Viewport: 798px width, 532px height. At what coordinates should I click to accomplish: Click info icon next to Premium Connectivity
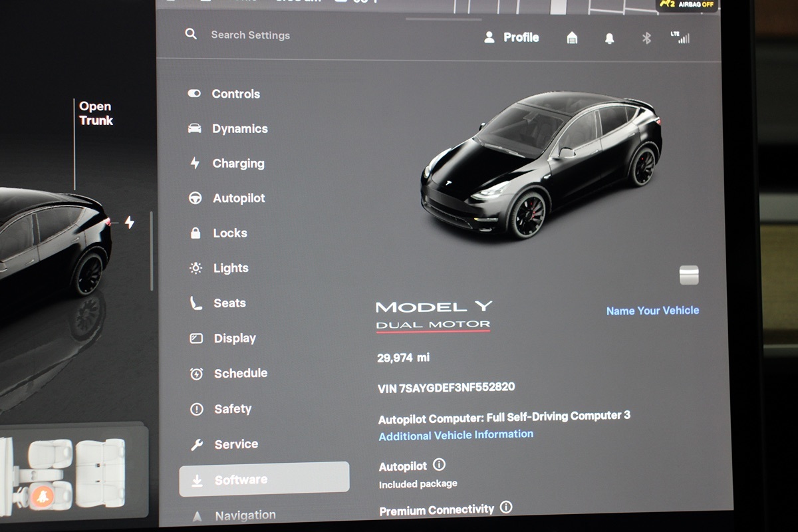tap(506, 508)
